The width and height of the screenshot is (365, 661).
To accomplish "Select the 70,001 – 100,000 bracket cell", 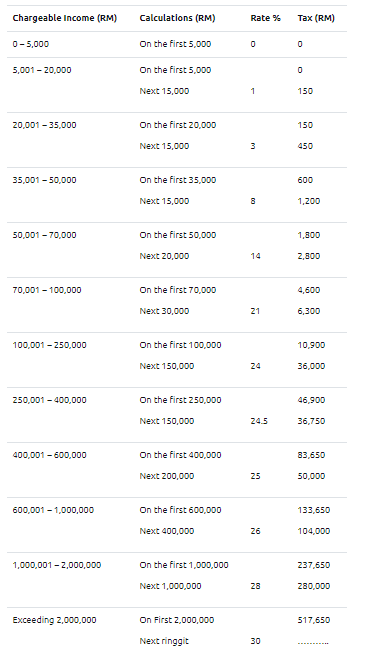I will [x=47, y=290].
